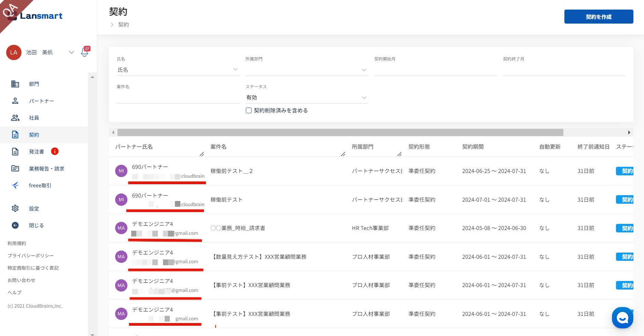Open the ヘルプ link
Viewport: 644px width, 336px height.
[14, 293]
